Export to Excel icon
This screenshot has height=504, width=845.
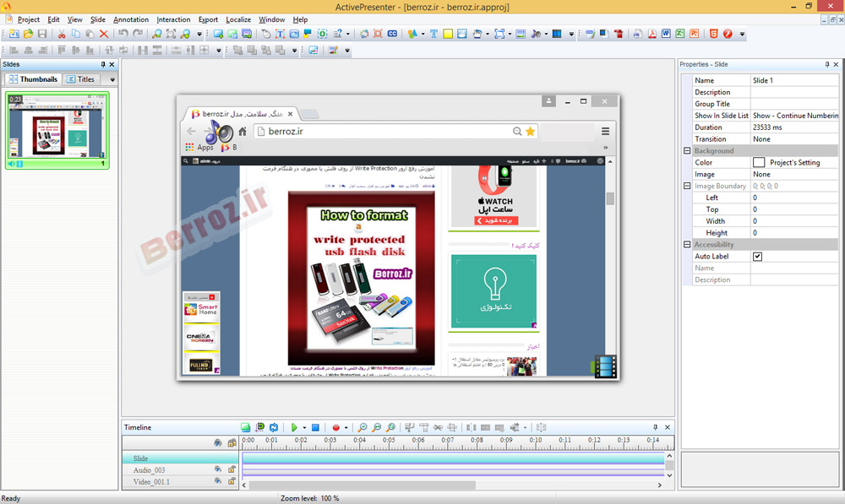680,34
